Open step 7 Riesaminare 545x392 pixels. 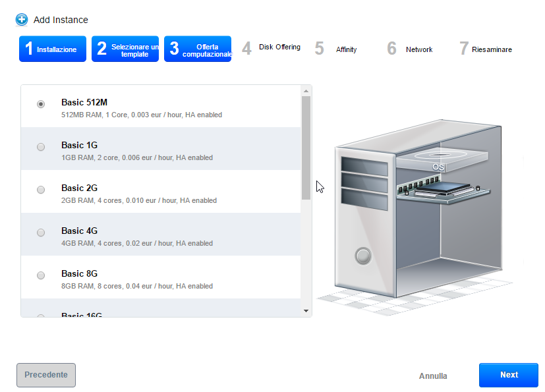486,49
